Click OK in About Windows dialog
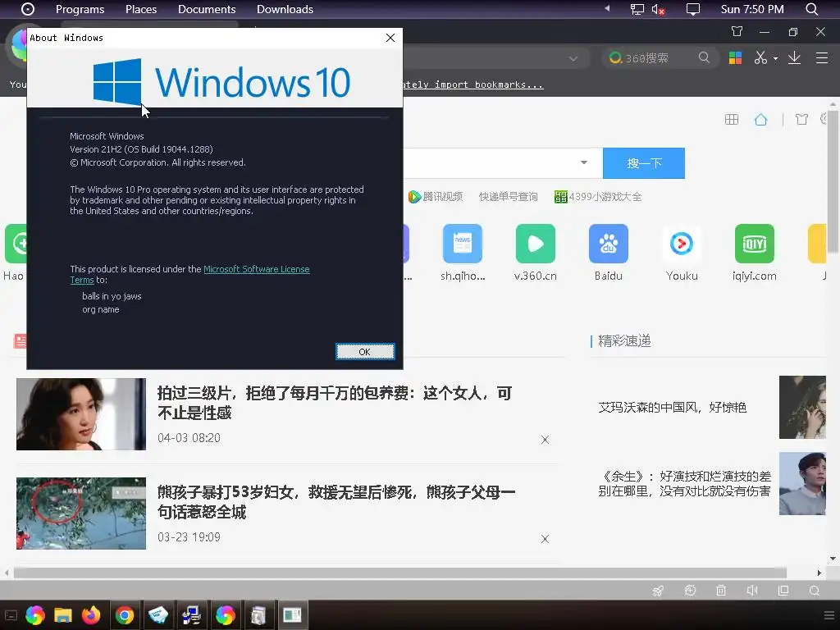Viewport: 840px width, 630px height. click(365, 351)
